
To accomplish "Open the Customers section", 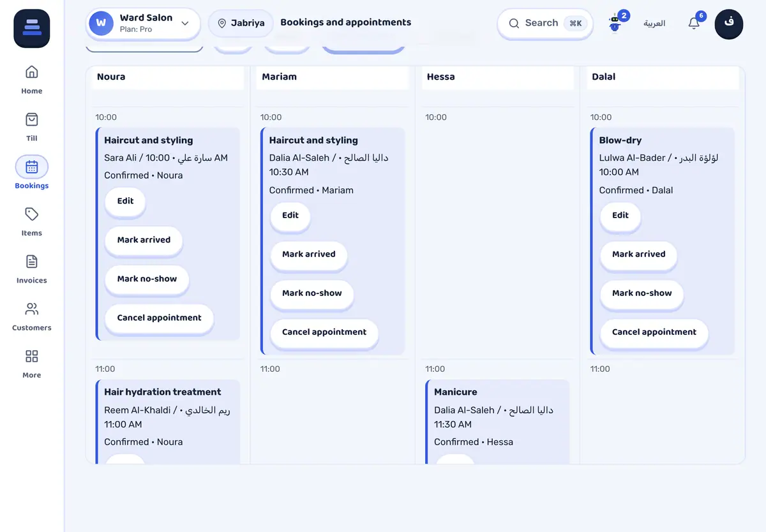I will (32, 316).
